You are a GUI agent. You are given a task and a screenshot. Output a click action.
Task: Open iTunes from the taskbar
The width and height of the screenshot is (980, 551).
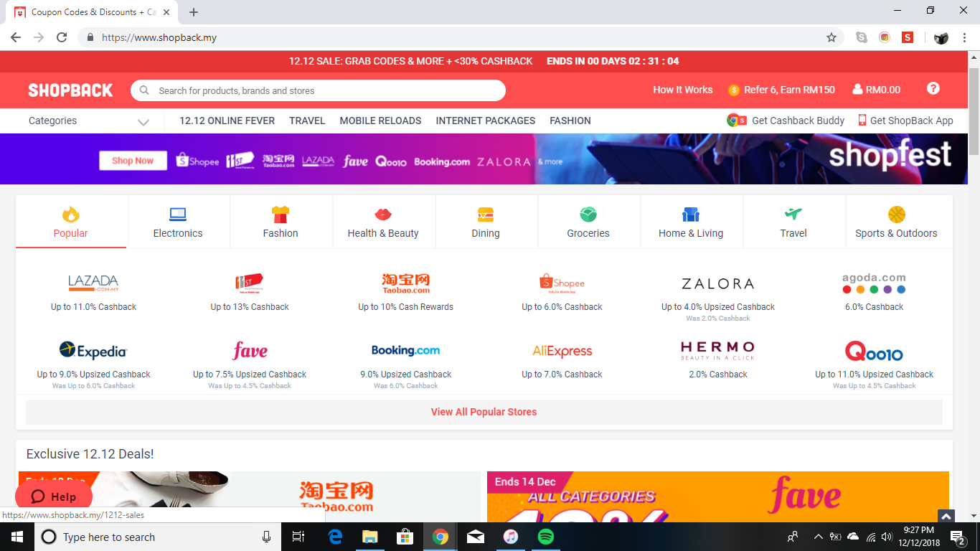[x=510, y=537]
